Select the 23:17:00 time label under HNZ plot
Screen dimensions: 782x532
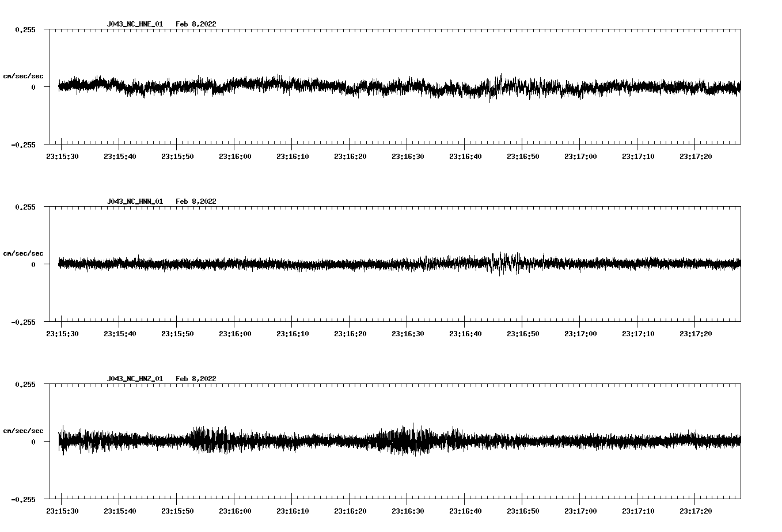pyautogui.click(x=580, y=511)
